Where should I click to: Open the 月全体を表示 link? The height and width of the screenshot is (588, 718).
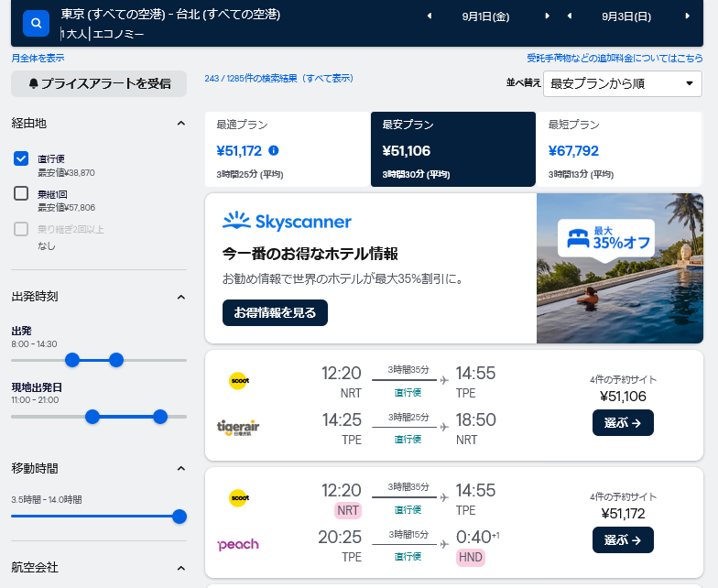point(38,59)
